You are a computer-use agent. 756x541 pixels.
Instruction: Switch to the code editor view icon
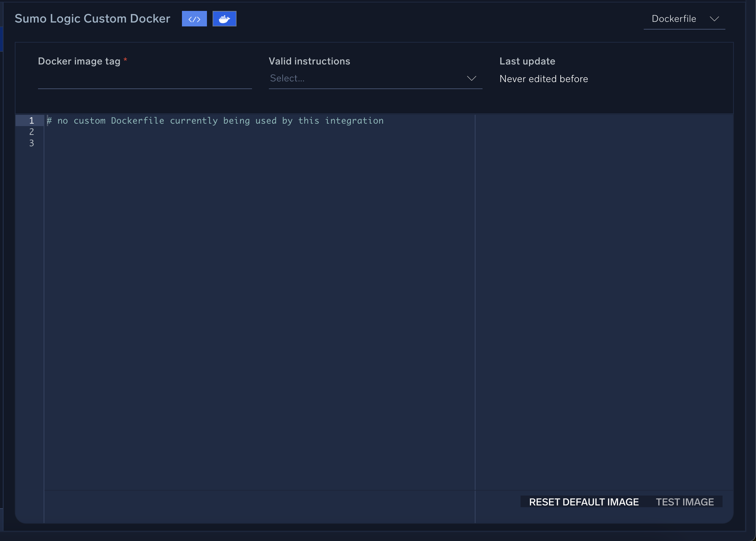click(x=194, y=19)
